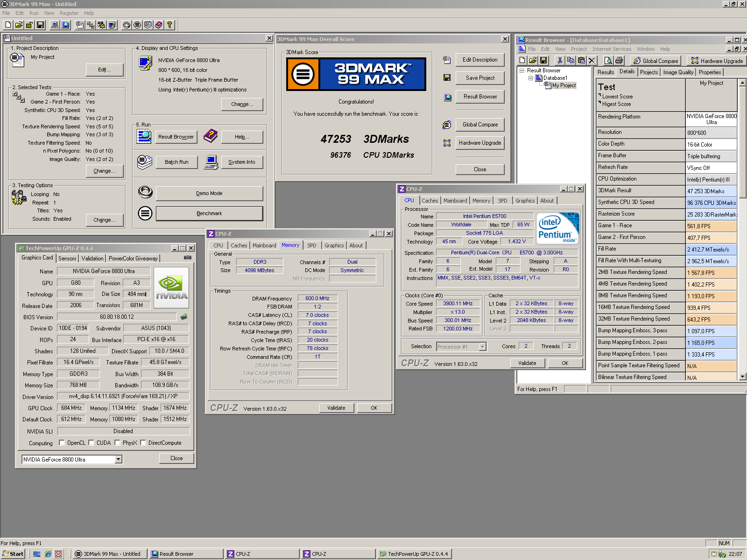Switch to the Sensors tab in GPU-Z
The width and height of the screenshot is (747, 560).
click(67, 258)
